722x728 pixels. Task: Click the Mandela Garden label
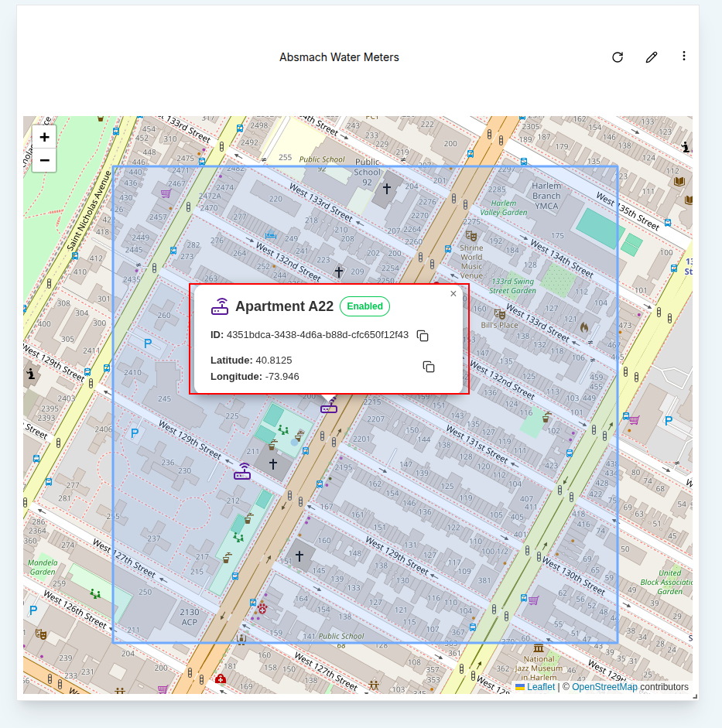point(43,567)
